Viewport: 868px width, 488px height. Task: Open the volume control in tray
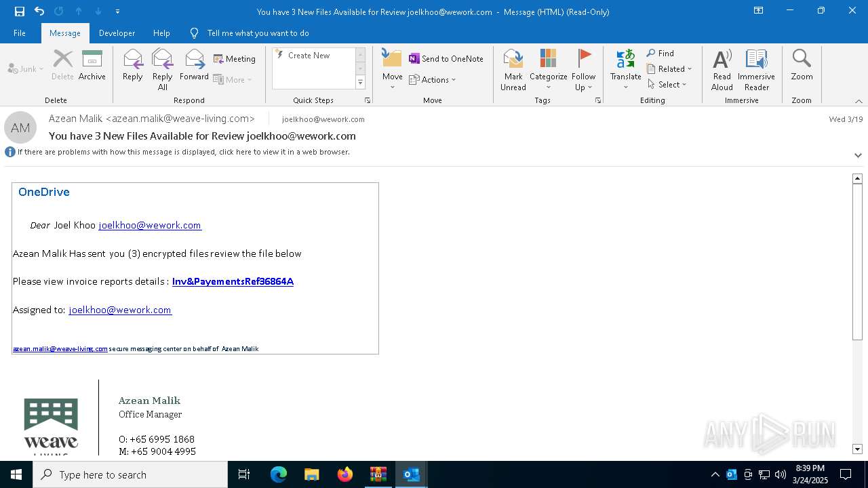[781, 474]
